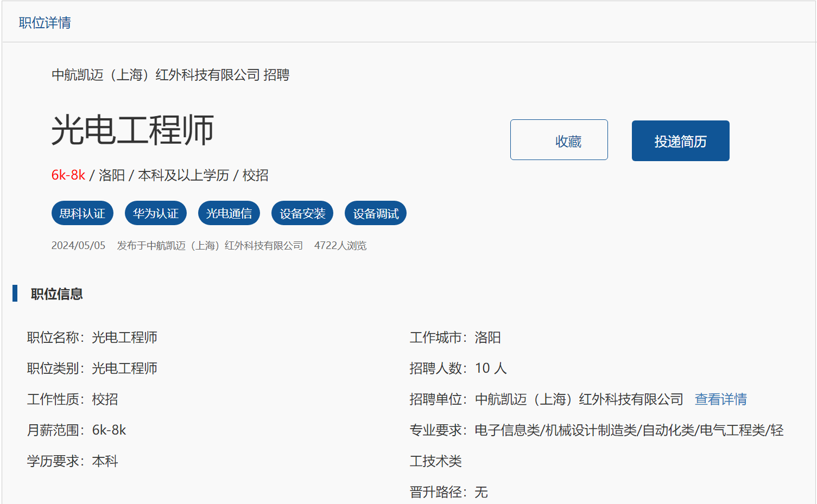Click the 设备安装 tag pill
This screenshot has height=504, width=817.
click(302, 213)
